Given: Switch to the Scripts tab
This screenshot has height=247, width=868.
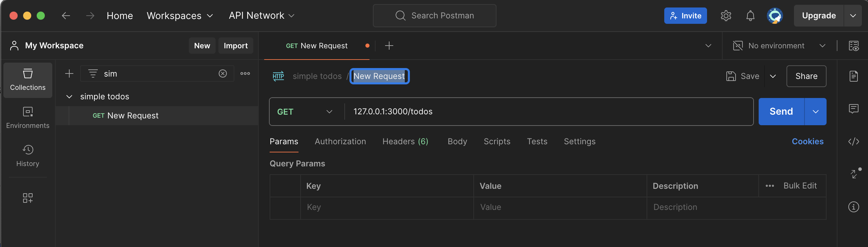Looking at the screenshot, I should (x=497, y=142).
